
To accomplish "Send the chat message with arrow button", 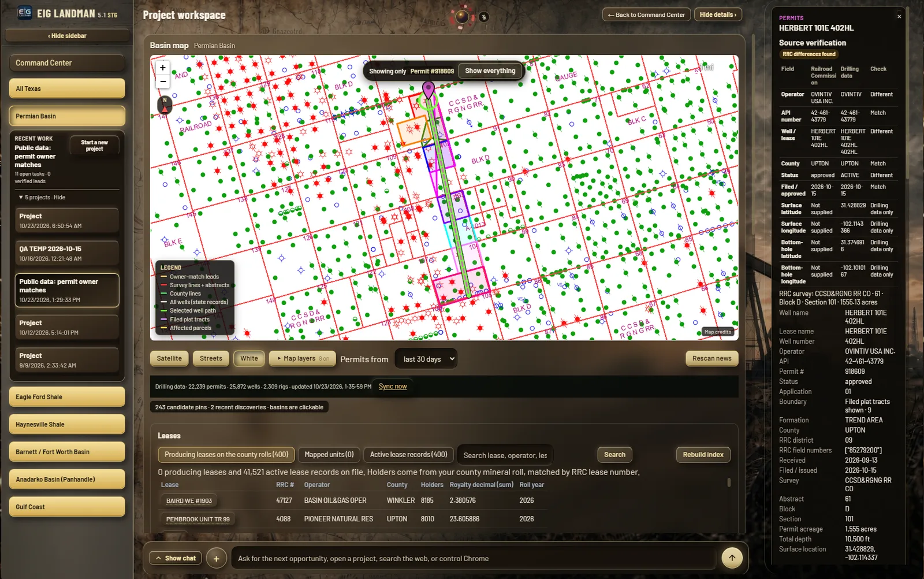I will tap(732, 558).
